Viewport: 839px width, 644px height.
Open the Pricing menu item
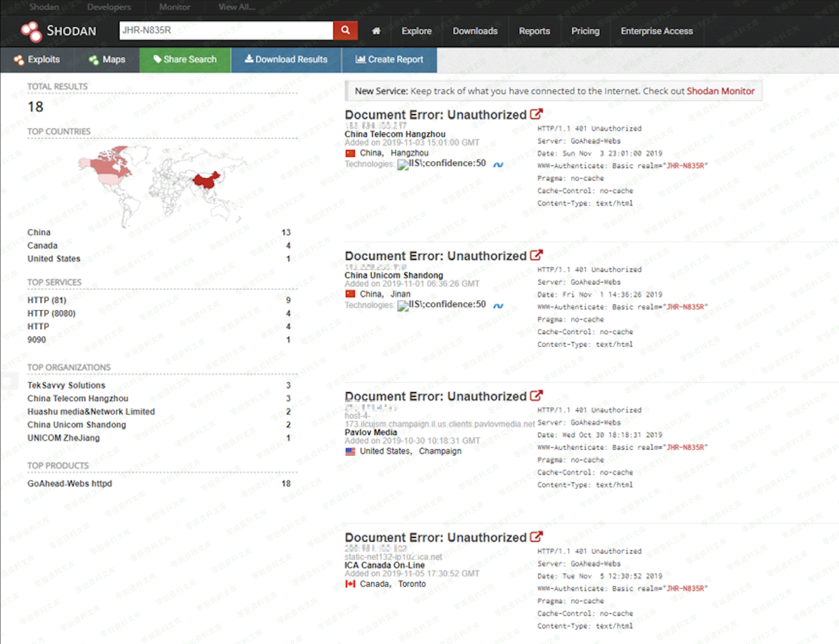(x=585, y=31)
